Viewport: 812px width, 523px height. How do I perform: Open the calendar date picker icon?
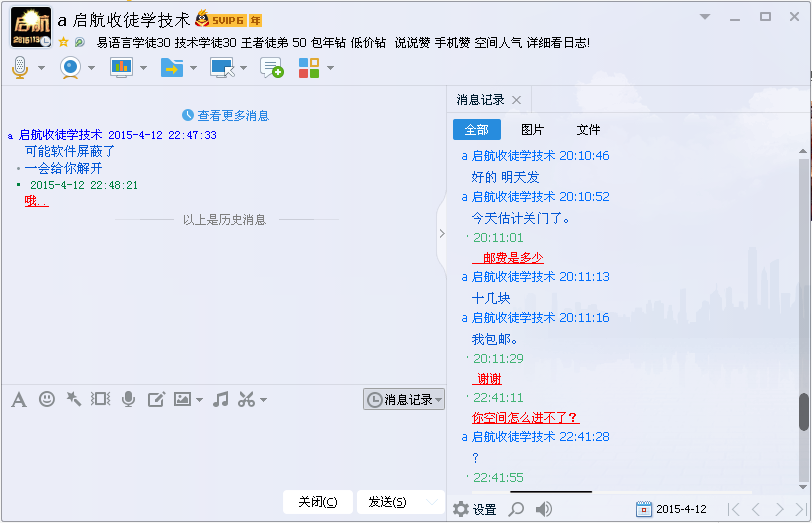click(x=644, y=509)
